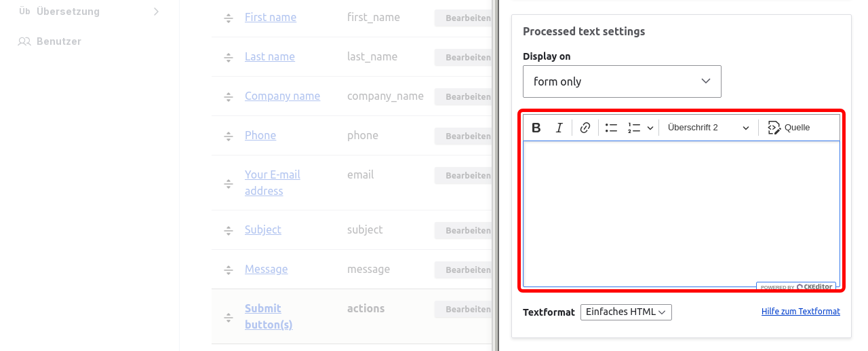The width and height of the screenshot is (868, 351).
Task: Click drag handle icon of Subject row
Action: pyautogui.click(x=229, y=231)
